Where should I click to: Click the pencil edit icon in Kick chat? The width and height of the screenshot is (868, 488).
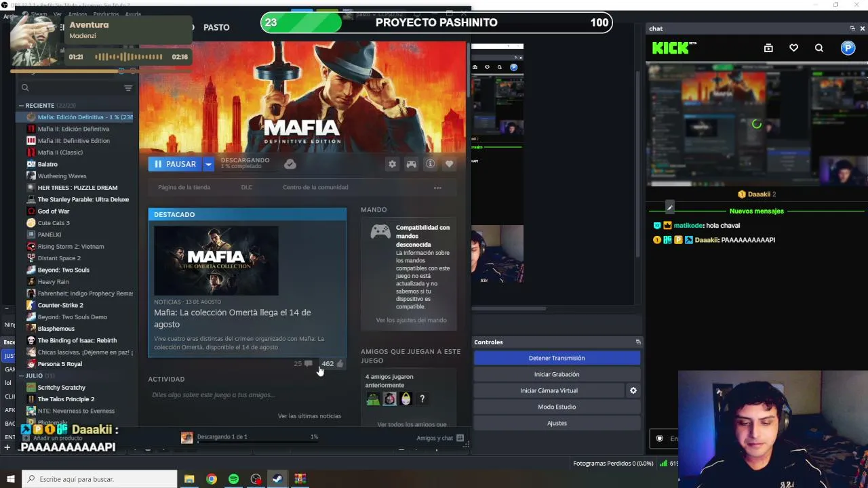[670, 207]
